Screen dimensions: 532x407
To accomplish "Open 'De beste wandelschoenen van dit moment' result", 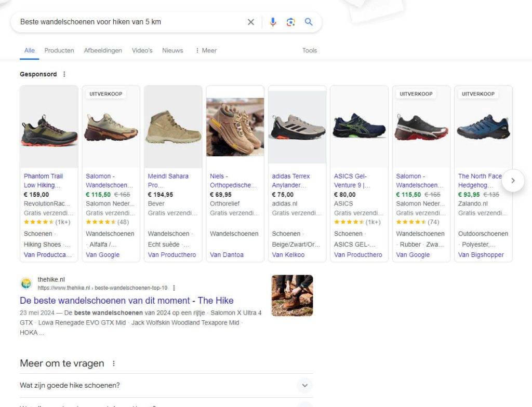I will (127, 301).
